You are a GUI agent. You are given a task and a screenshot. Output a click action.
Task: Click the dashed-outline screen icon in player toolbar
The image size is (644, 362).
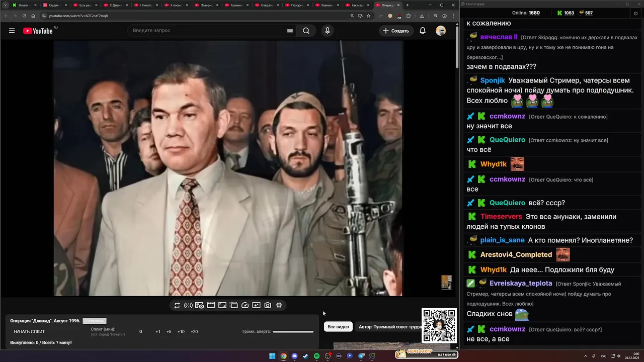pos(233,305)
